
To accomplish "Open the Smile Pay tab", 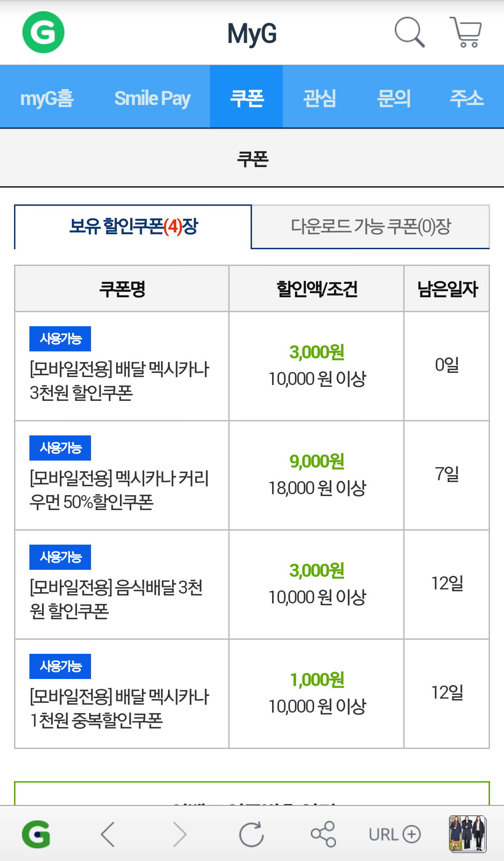I will click(153, 98).
